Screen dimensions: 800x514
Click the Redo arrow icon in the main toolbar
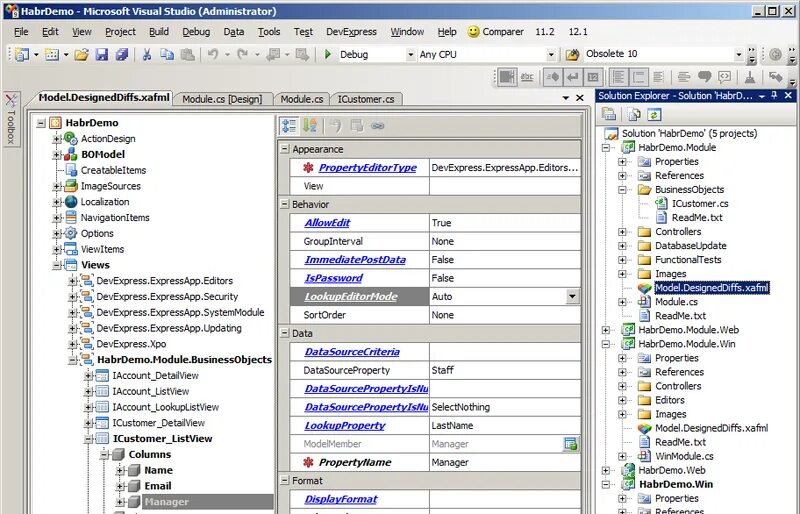pyautogui.click(x=242, y=54)
